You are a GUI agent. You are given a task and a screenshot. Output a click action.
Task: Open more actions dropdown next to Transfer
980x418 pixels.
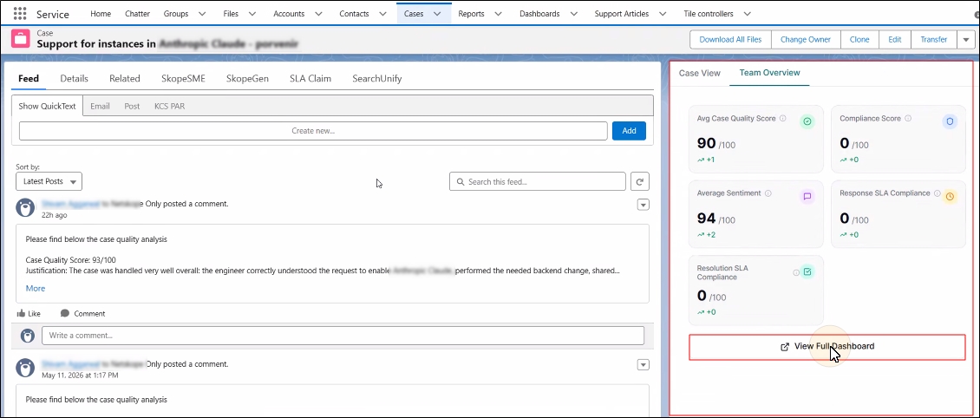(965, 39)
